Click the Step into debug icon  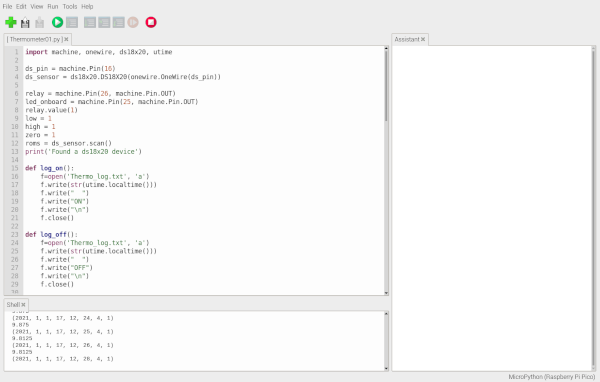click(104, 22)
